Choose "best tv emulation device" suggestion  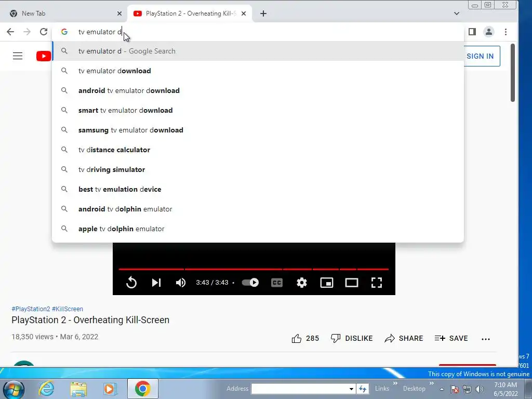[x=258, y=189]
